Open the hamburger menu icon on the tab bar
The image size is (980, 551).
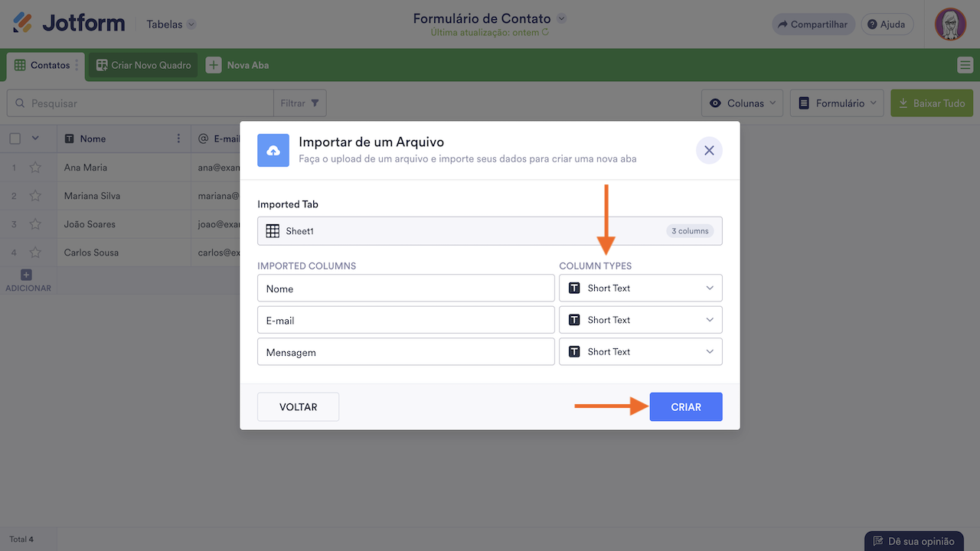pyautogui.click(x=965, y=65)
